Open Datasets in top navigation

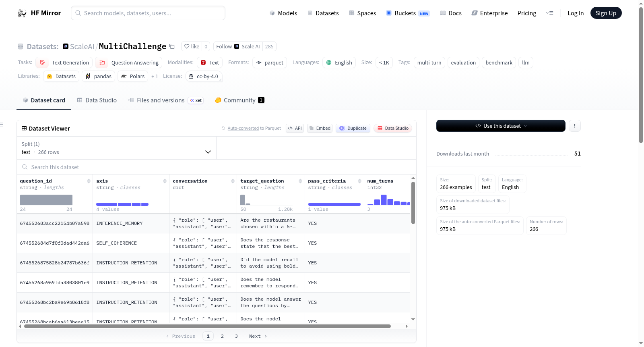click(x=323, y=13)
